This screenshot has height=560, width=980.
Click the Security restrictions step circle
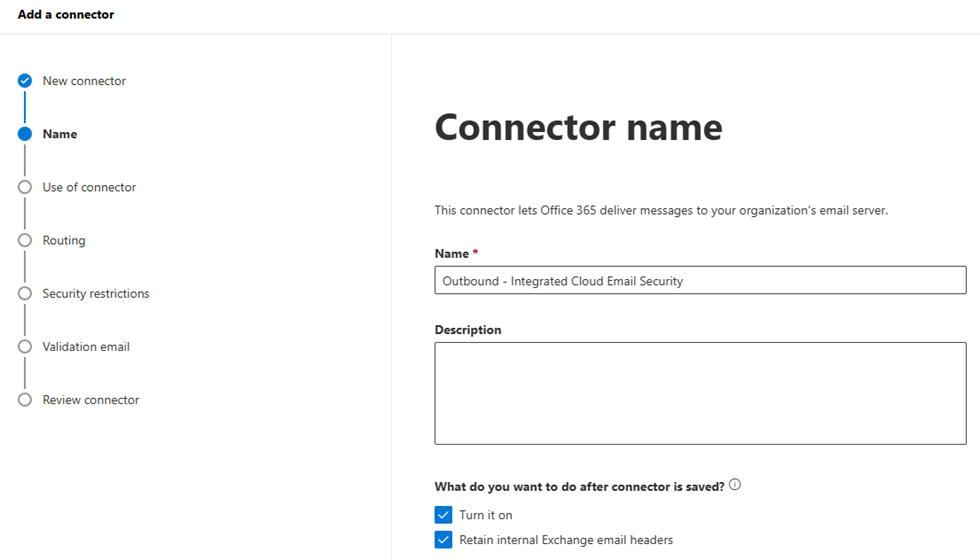pos(25,293)
